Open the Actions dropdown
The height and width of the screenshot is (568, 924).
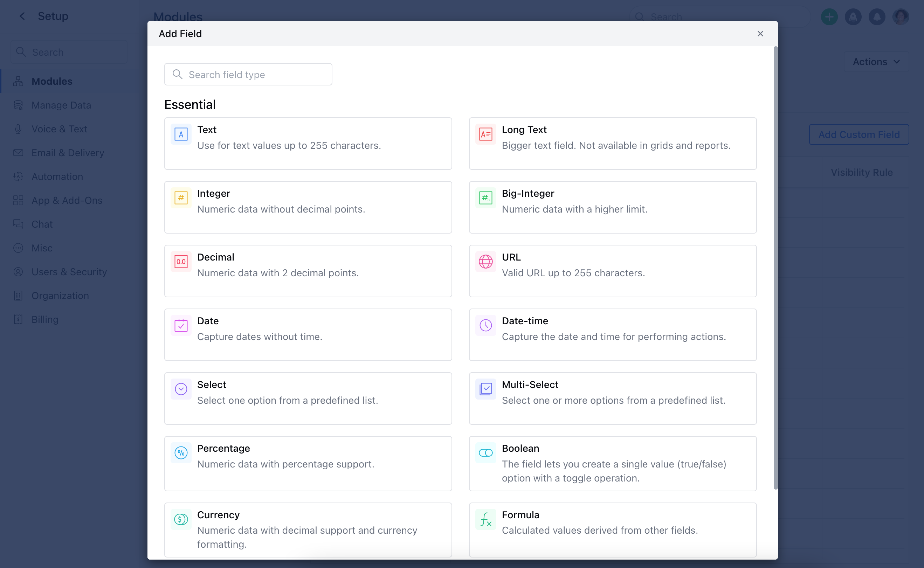[876, 62]
